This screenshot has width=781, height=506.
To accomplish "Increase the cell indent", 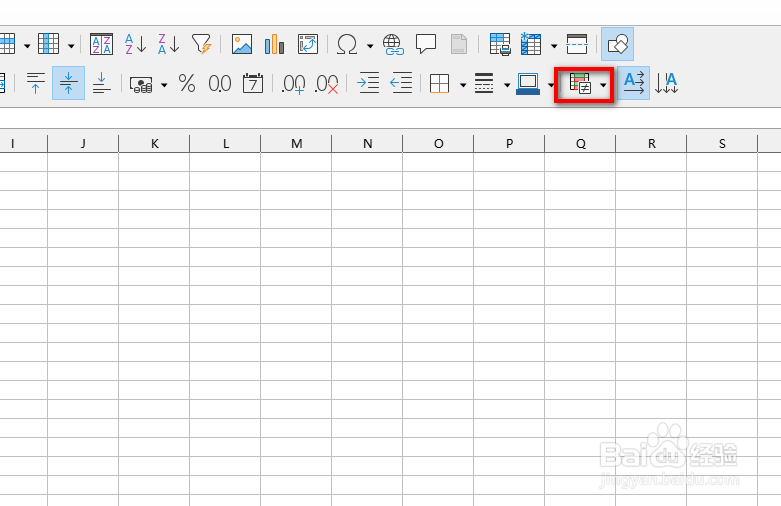I will pyautogui.click(x=368, y=83).
